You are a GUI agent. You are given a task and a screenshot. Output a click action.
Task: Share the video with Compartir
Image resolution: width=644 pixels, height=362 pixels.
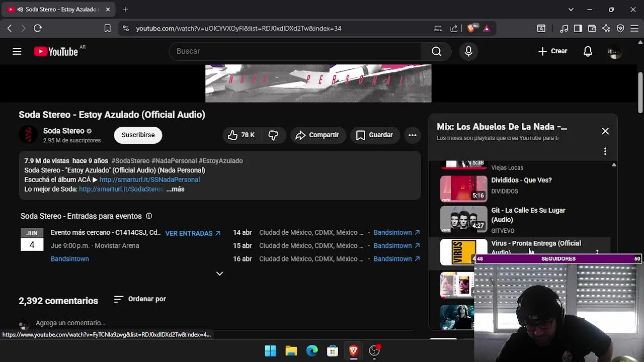[317, 135]
